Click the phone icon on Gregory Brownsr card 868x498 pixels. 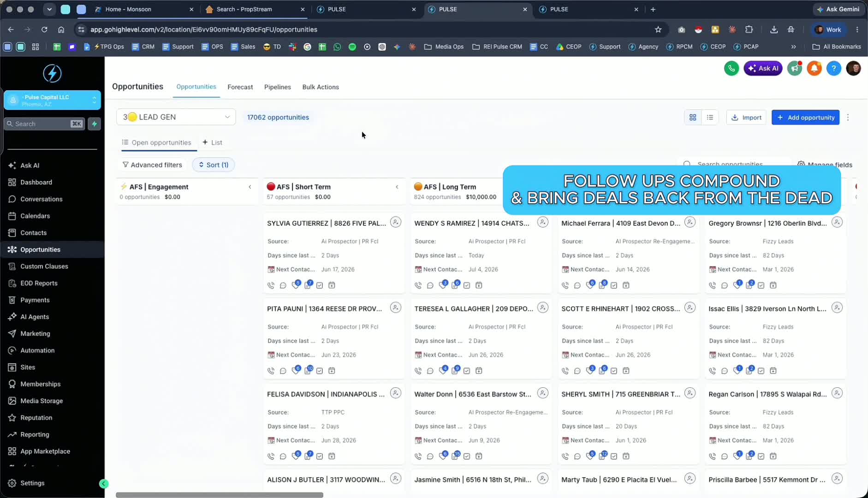tap(712, 285)
